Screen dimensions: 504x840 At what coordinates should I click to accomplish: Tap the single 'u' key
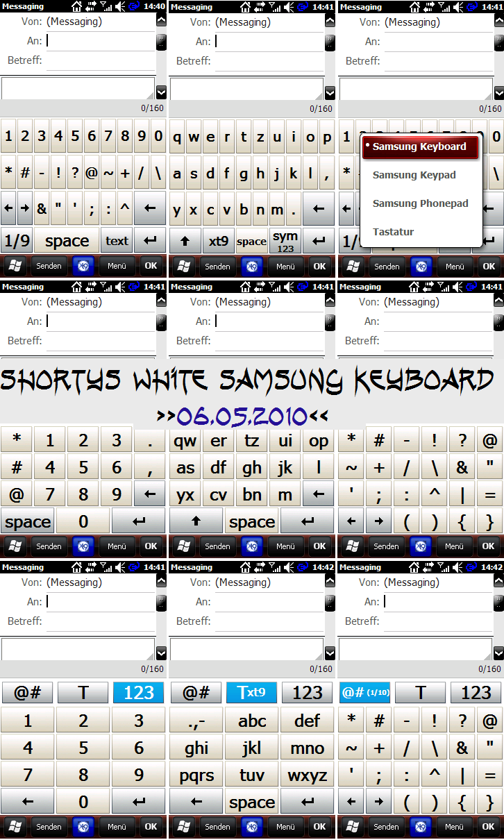(277, 137)
